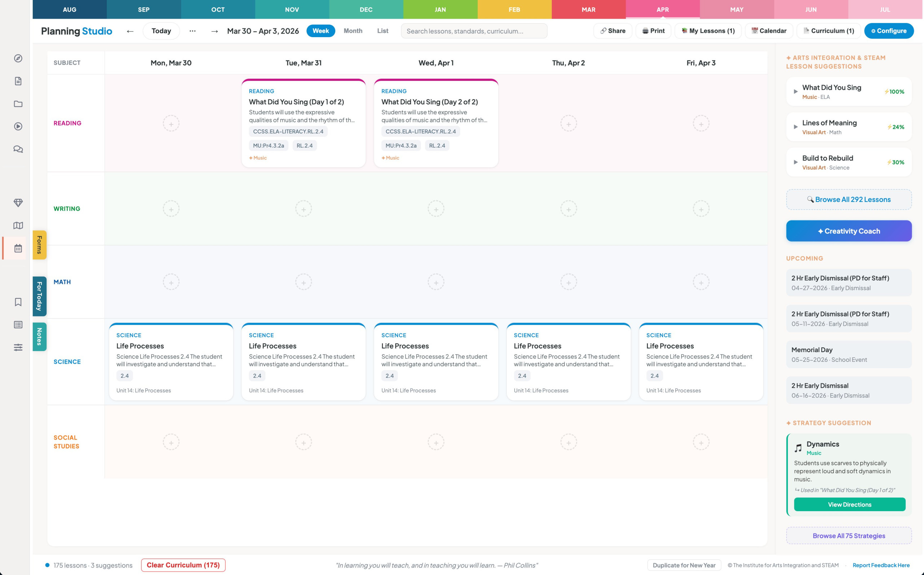Switch to Week view

(320, 31)
